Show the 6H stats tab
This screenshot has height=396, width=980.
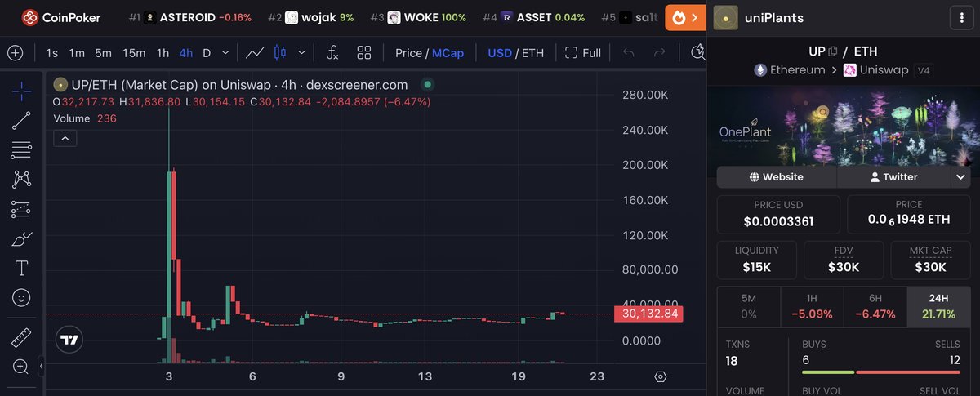pyautogui.click(x=875, y=305)
